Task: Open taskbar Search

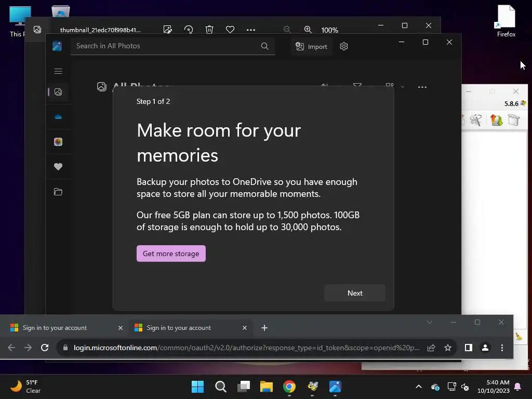Action: tap(221, 387)
